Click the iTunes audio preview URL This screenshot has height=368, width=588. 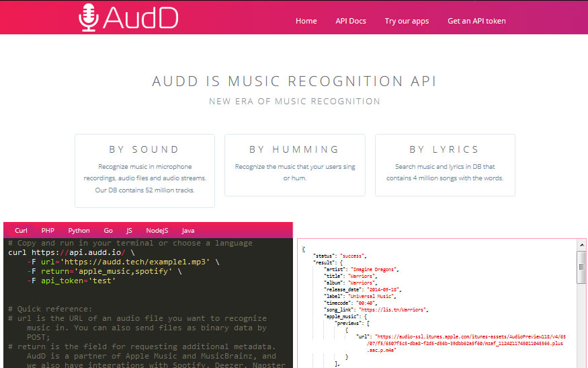point(465,344)
